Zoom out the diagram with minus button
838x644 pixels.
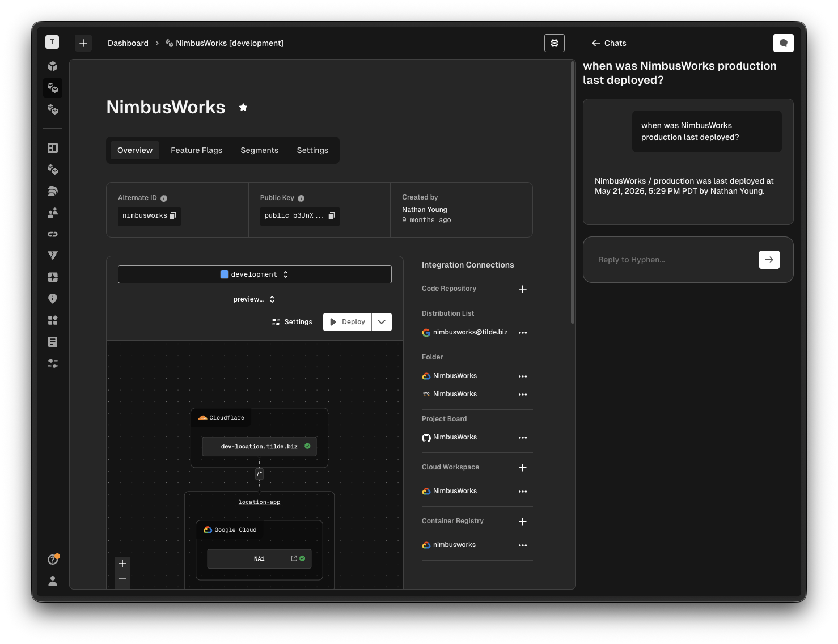point(122,578)
